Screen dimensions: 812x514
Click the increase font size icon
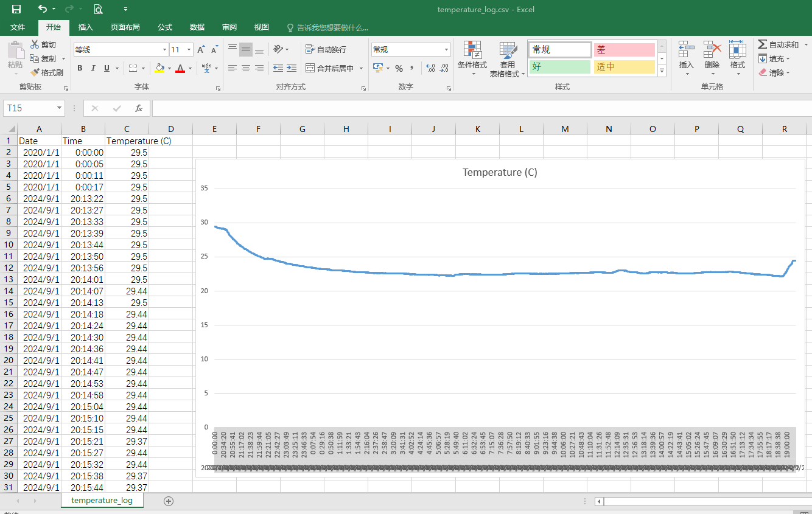(201, 50)
